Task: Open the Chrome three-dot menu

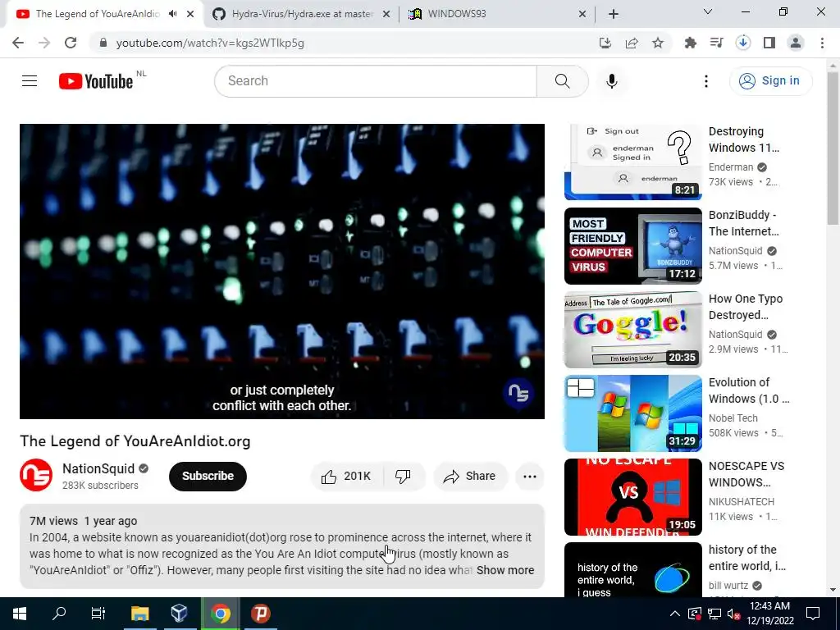Action: click(x=822, y=43)
